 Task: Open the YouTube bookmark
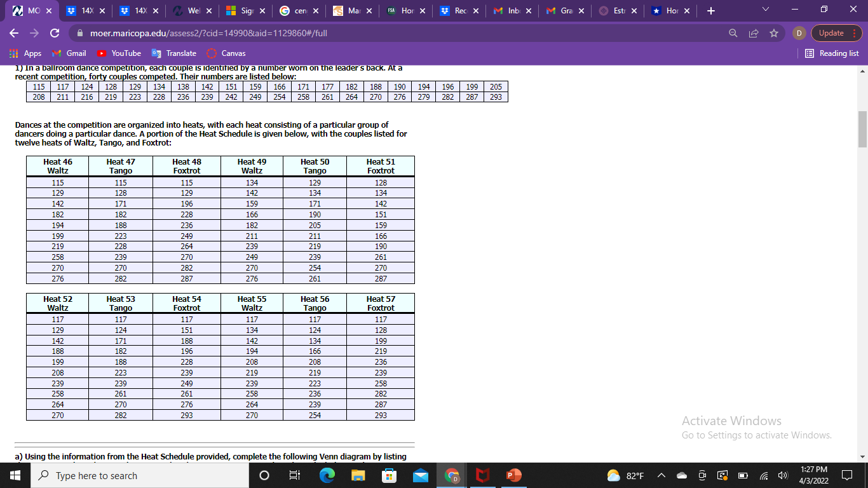pos(119,53)
